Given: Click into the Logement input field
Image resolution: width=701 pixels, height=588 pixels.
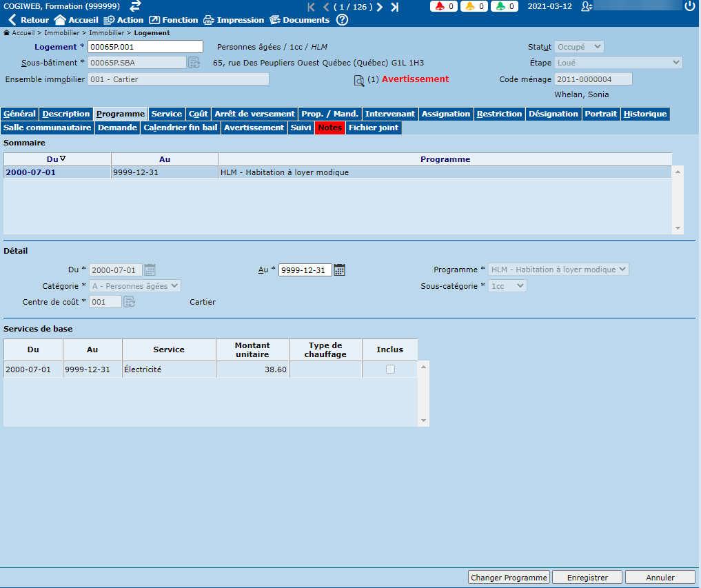Looking at the screenshot, I should pyautogui.click(x=145, y=47).
